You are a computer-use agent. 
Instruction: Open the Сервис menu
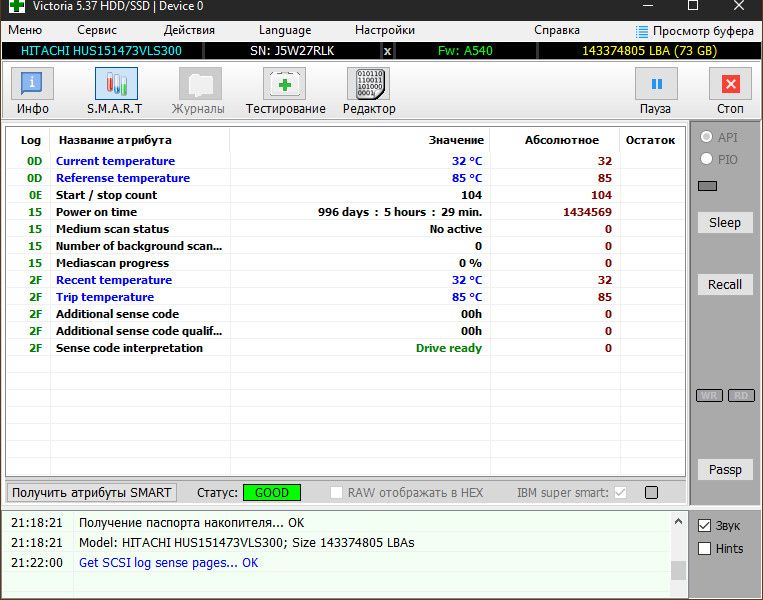point(97,30)
